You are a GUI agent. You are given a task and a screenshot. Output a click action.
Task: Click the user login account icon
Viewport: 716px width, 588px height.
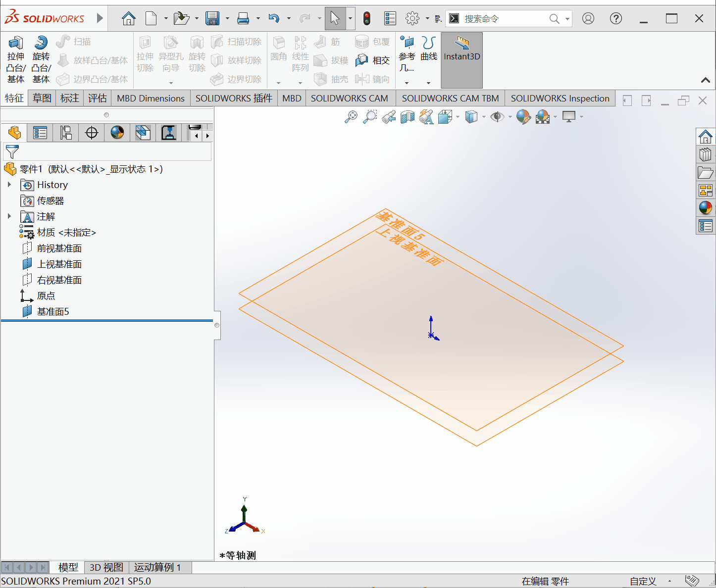[588, 19]
